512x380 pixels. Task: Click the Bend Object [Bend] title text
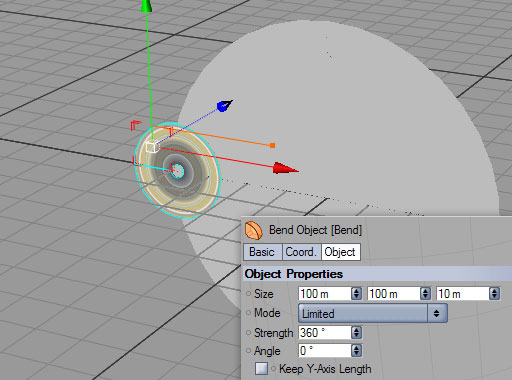click(315, 230)
